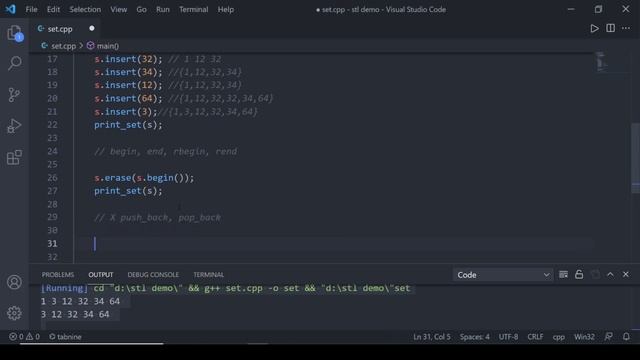Switch to the DEBUG CONSOLE tab
The width and height of the screenshot is (640, 360).
153,275
